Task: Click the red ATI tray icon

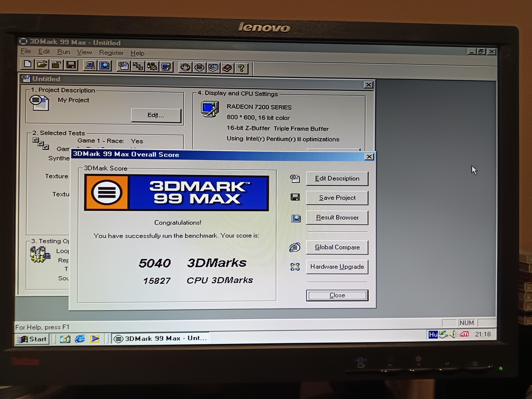Action: click(x=464, y=334)
